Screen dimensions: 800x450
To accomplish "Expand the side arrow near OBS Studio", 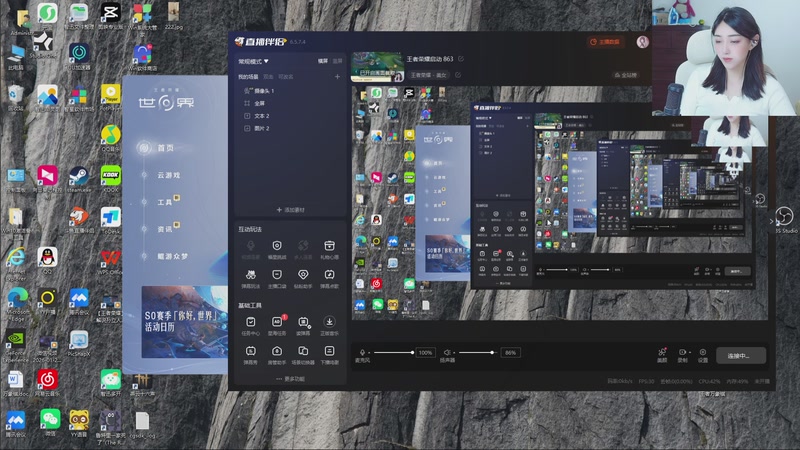I will pos(771,221).
